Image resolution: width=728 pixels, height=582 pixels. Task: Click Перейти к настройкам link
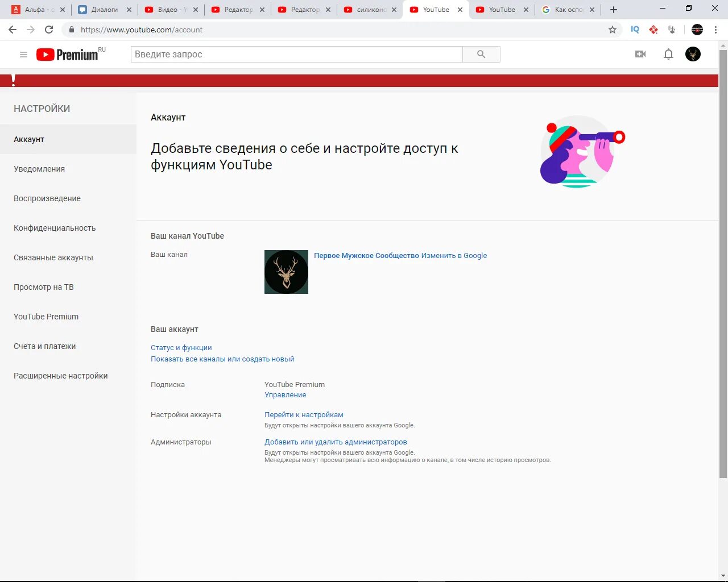[x=304, y=415]
